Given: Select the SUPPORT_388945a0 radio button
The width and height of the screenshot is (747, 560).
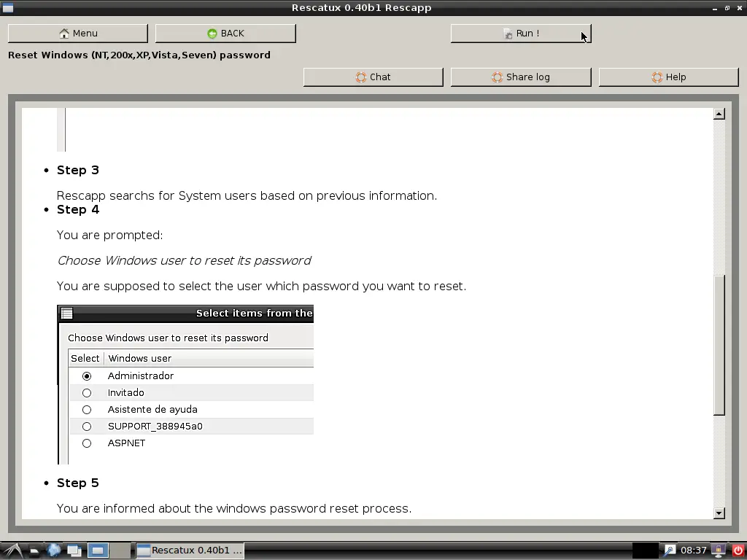Looking at the screenshot, I should pos(87,427).
